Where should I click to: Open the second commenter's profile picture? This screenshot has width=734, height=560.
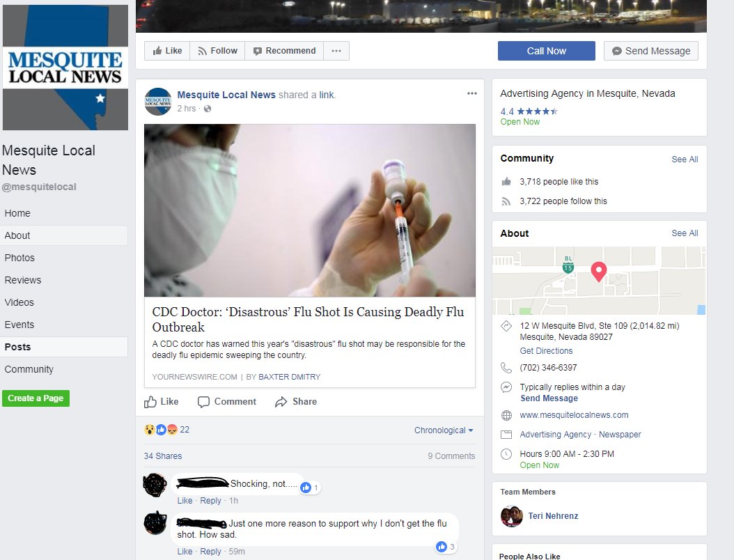click(x=155, y=523)
